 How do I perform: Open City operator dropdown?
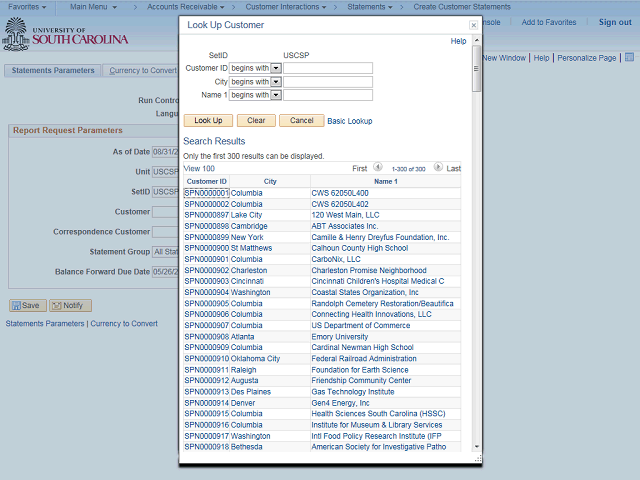276,82
